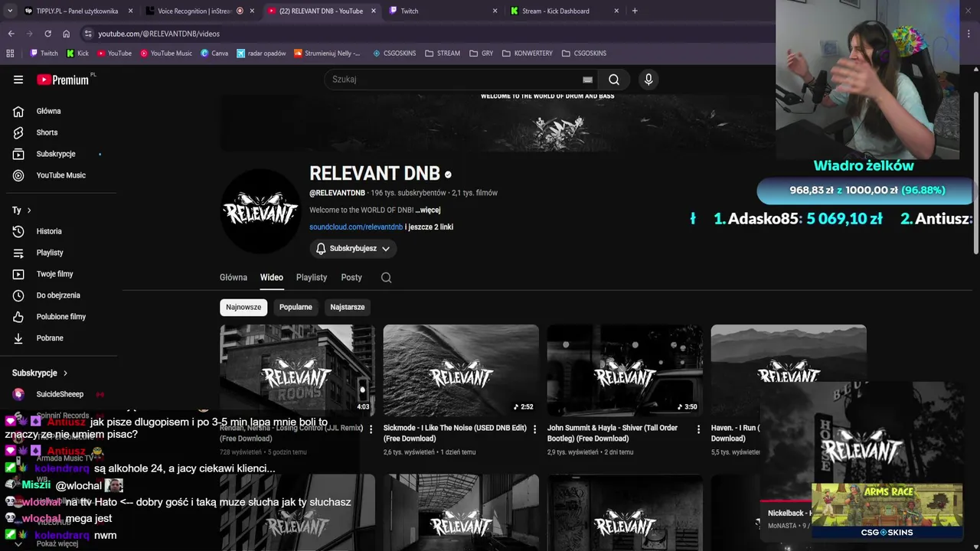Open options menu for Losing Control video
The width and height of the screenshot is (980, 551).
(371, 429)
